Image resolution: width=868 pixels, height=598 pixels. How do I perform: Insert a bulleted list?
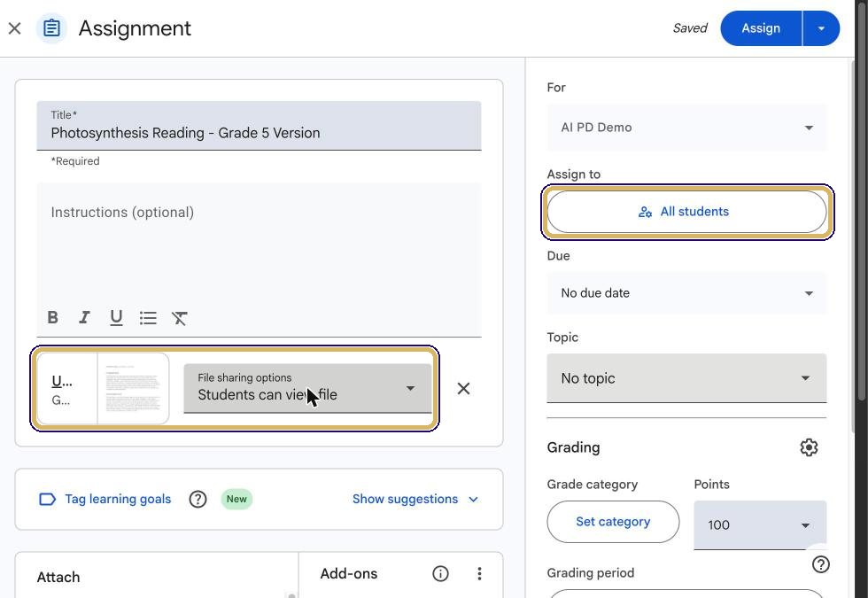pyautogui.click(x=148, y=317)
